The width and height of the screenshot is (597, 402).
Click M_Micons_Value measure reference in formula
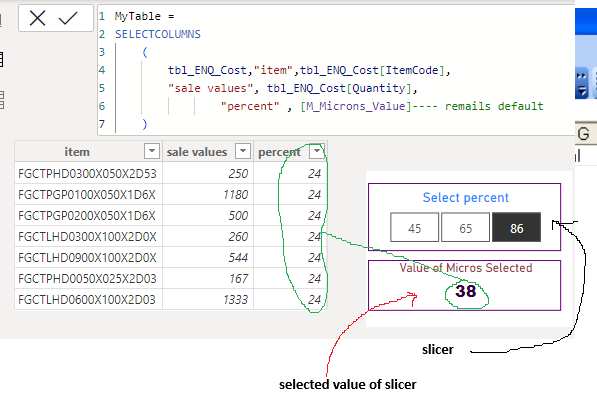[x=356, y=106]
